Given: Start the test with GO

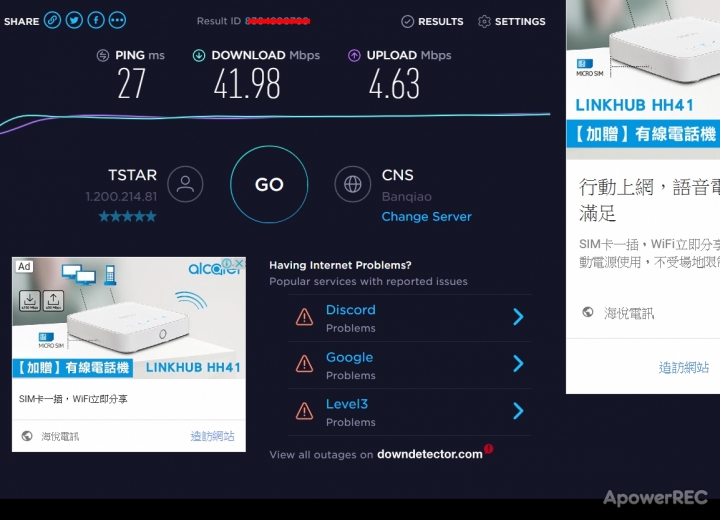Looking at the screenshot, I should (x=269, y=185).
